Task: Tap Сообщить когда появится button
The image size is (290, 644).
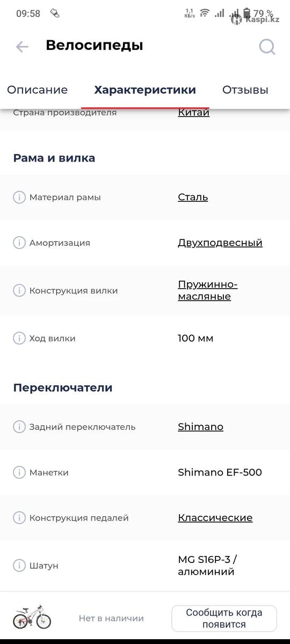Action: click(x=224, y=618)
